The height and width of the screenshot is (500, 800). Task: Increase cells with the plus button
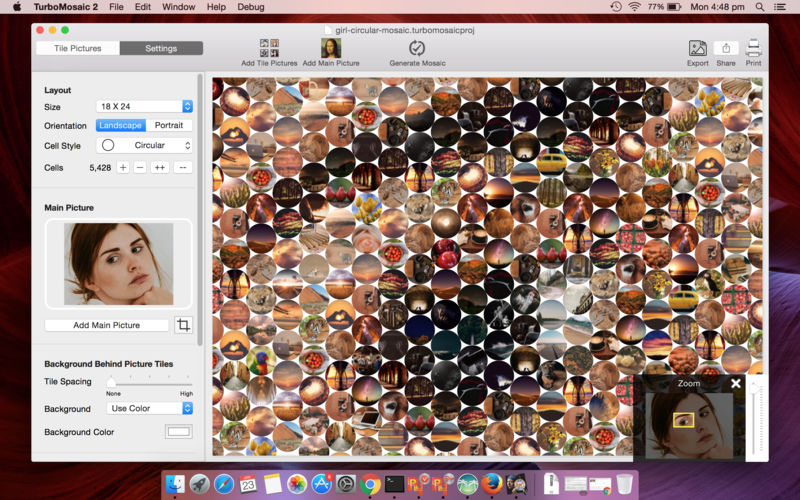point(123,167)
